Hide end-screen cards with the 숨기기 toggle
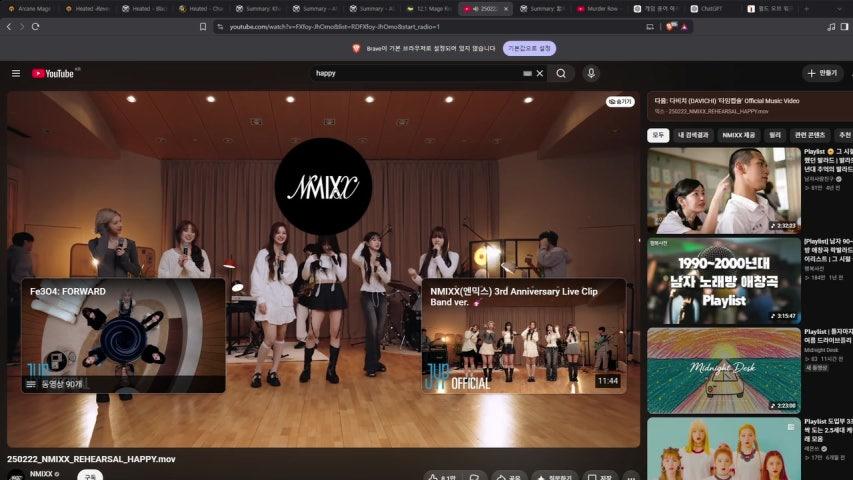853x480 pixels. click(620, 102)
